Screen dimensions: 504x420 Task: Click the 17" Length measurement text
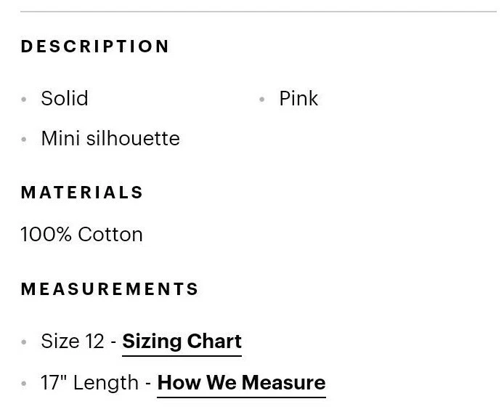[89, 383]
